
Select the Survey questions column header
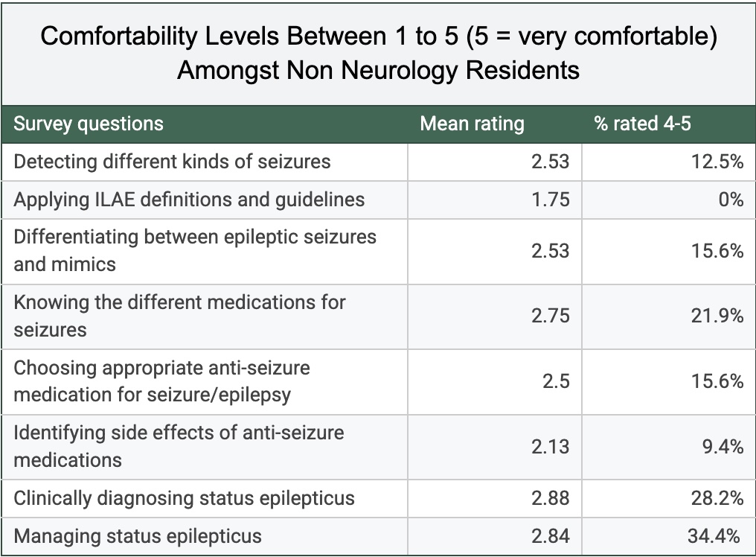(x=89, y=124)
